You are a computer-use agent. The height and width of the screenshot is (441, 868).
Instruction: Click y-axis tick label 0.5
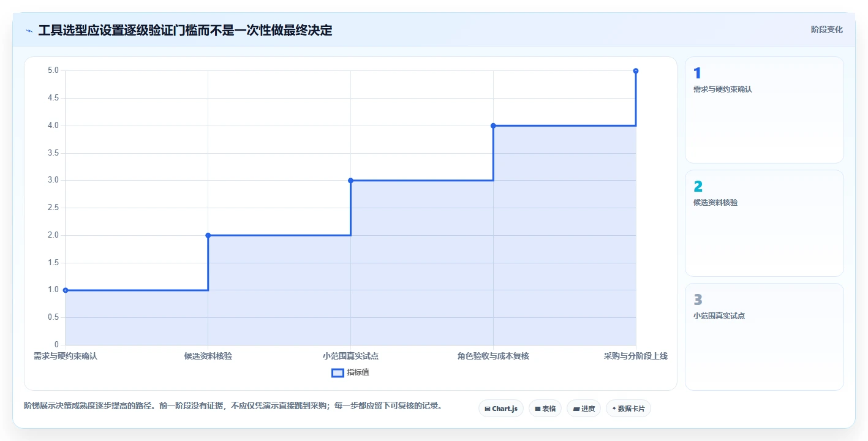pos(53,317)
